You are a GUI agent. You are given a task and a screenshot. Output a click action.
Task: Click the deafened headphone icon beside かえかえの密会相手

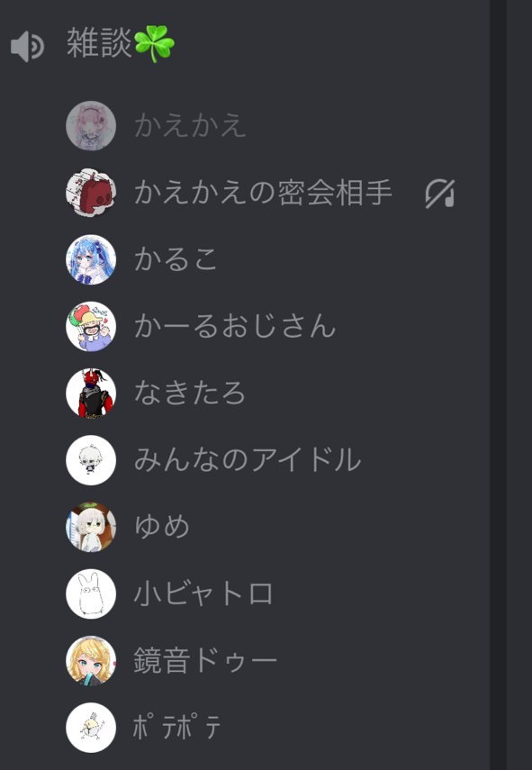pos(440,194)
